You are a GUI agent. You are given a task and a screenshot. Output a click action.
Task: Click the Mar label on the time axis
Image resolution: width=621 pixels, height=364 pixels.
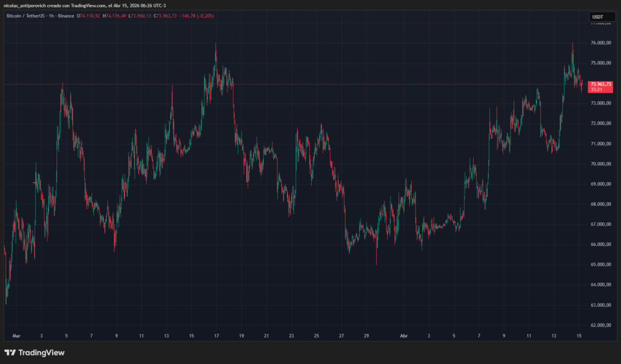click(x=16, y=336)
